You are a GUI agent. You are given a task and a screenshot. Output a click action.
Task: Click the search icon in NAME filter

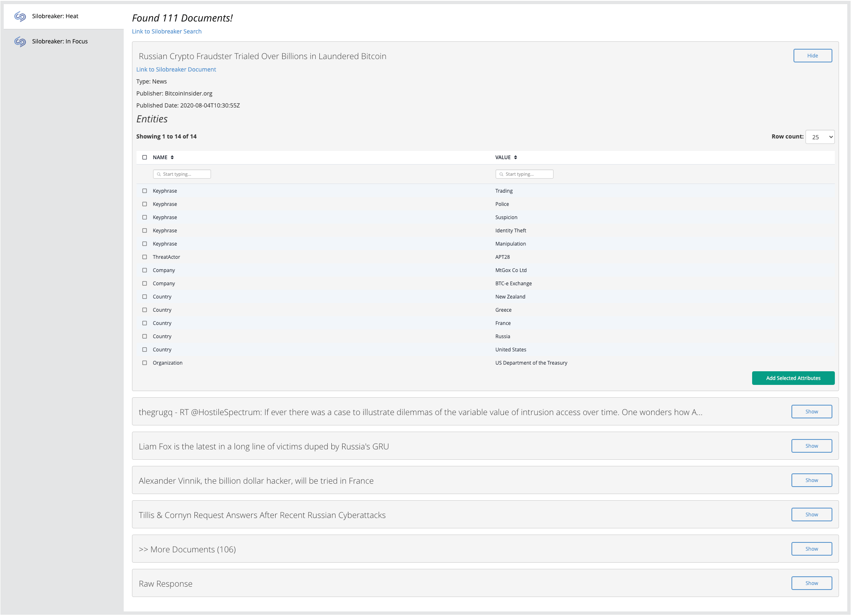point(158,174)
